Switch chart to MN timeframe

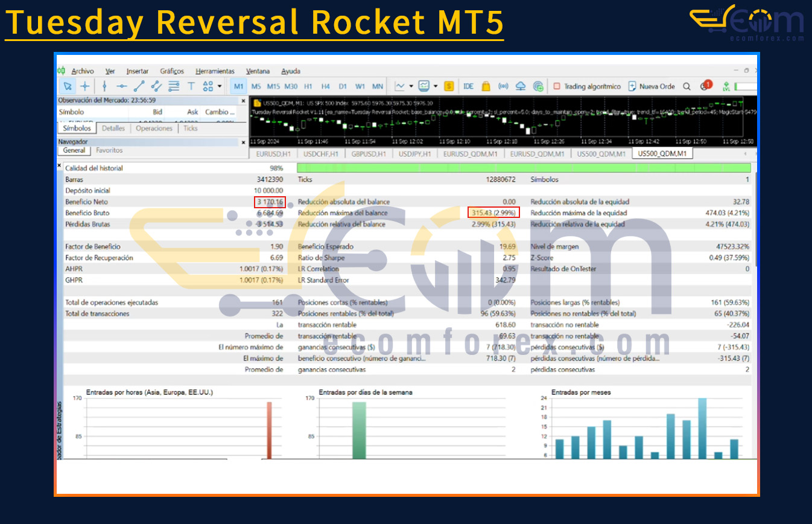point(378,86)
